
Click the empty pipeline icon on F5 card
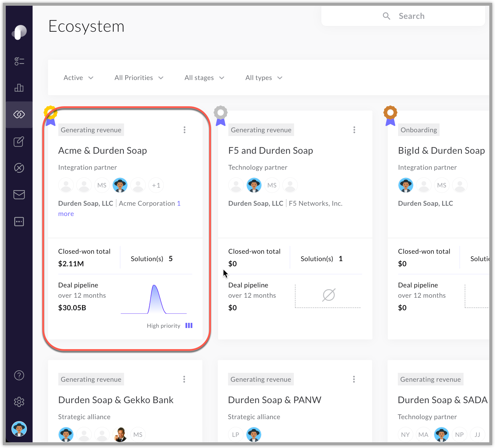(329, 295)
